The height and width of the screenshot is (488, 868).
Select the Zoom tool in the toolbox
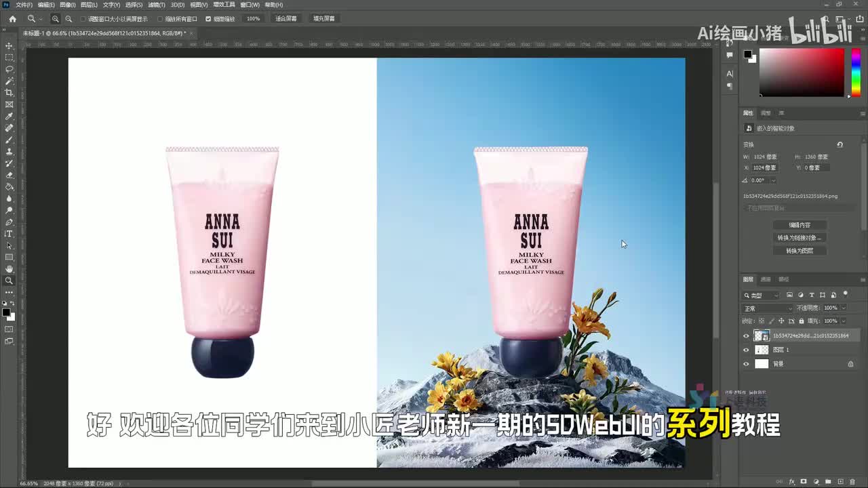click(x=9, y=281)
